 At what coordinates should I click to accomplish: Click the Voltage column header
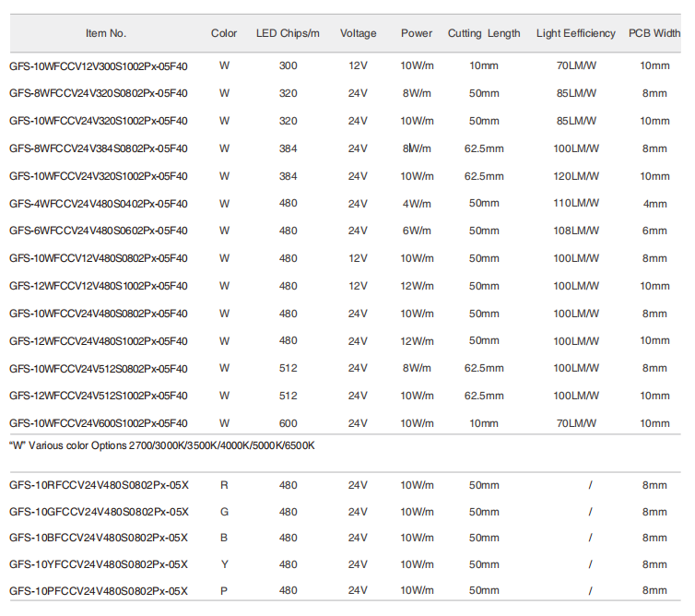point(358,33)
